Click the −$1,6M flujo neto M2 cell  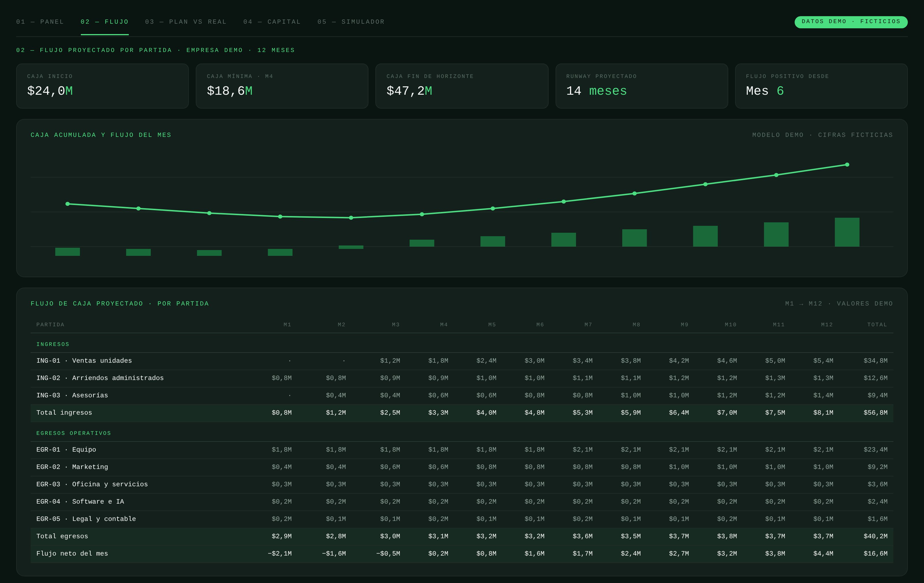tap(334, 554)
